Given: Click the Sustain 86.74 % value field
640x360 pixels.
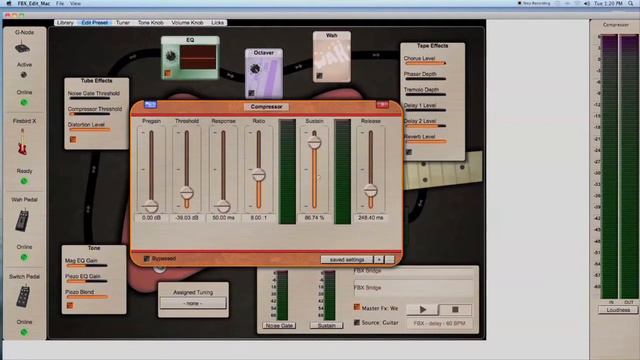Looking at the screenshot, I should [314, 218].
